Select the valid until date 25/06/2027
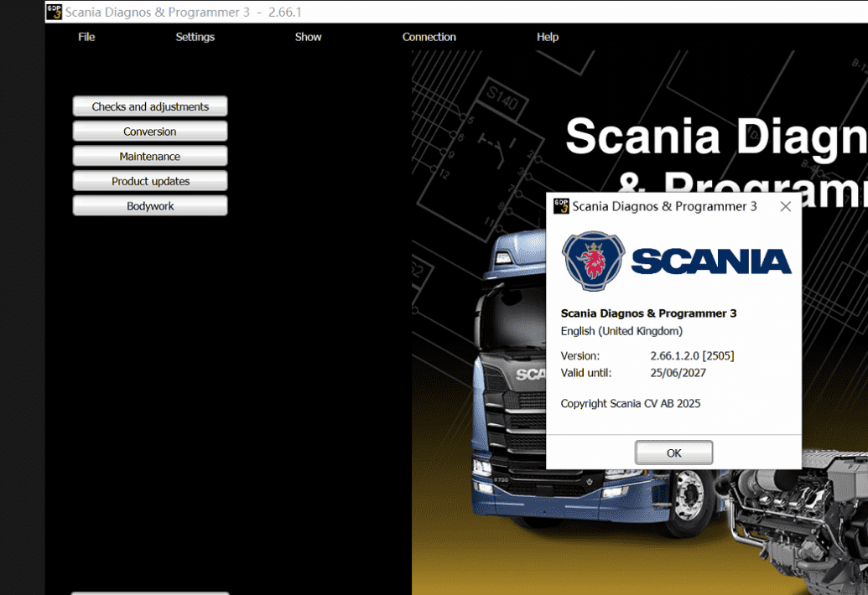Image resolution: width=868 pixels, height=595 pixels. 678,373
